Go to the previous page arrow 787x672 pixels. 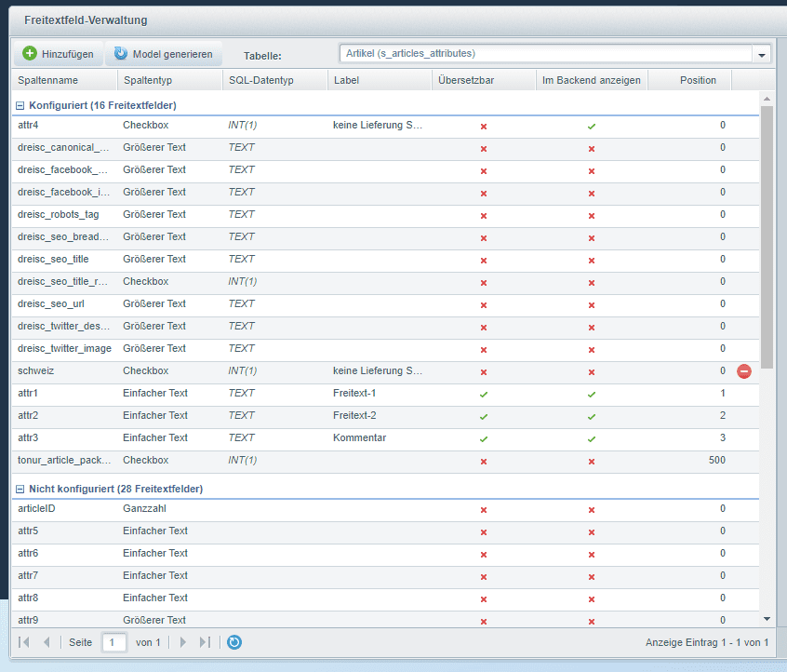coord(47,642)
